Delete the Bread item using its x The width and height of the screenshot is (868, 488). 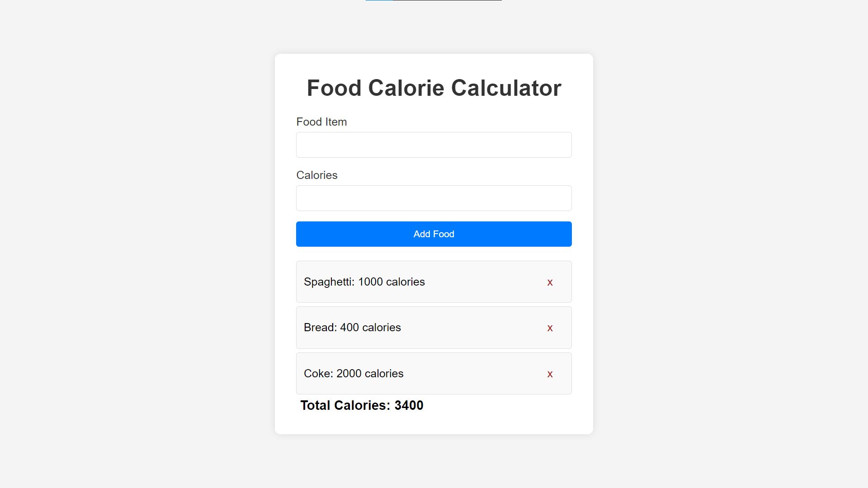click(550, 328)
